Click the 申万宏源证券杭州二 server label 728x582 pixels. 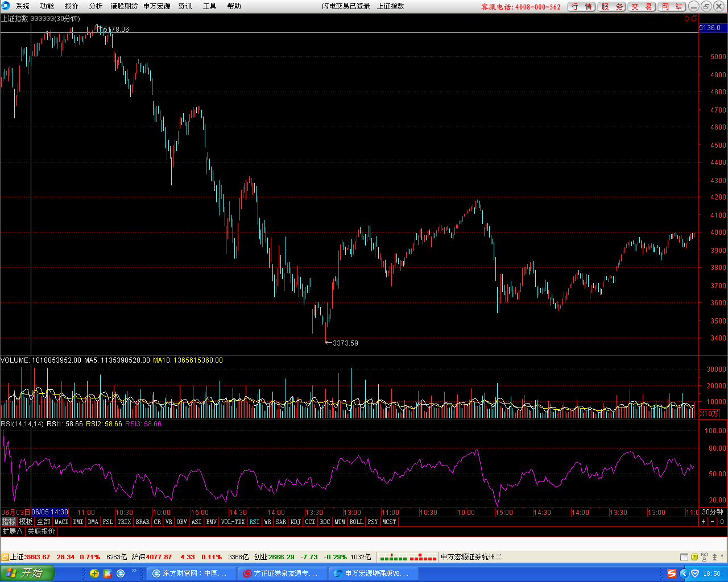tap(471, 558)
